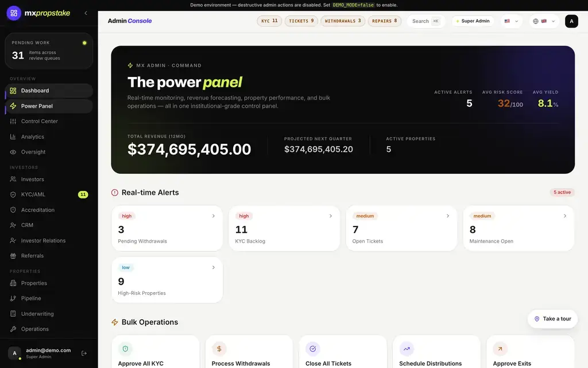588x368 pixels.
Task: Open the WITHDRAWALS 3 queue pill
Action: tap(343, 21)
